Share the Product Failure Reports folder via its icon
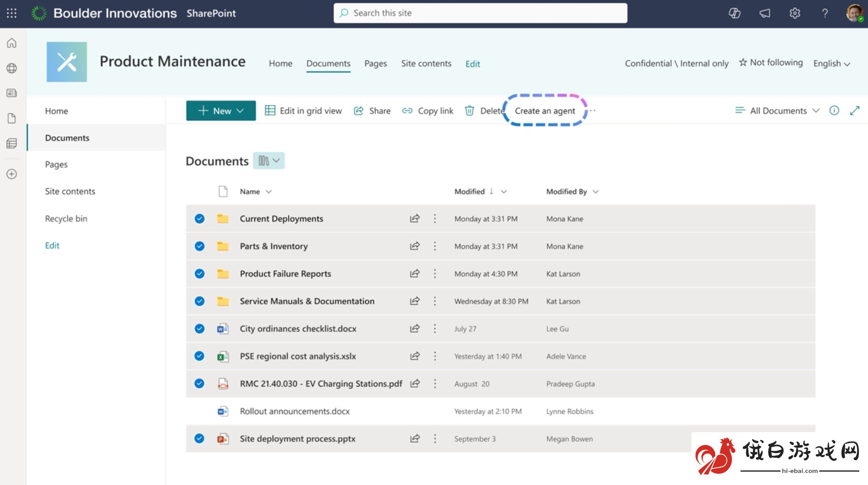This screenshot has width=868, height=485. [415, 274]
